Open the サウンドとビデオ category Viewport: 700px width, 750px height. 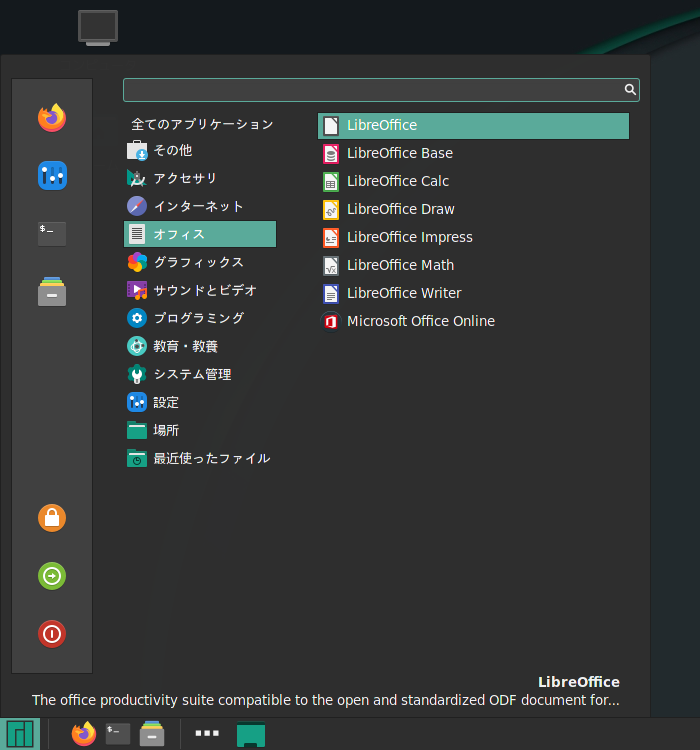[200, 290]
